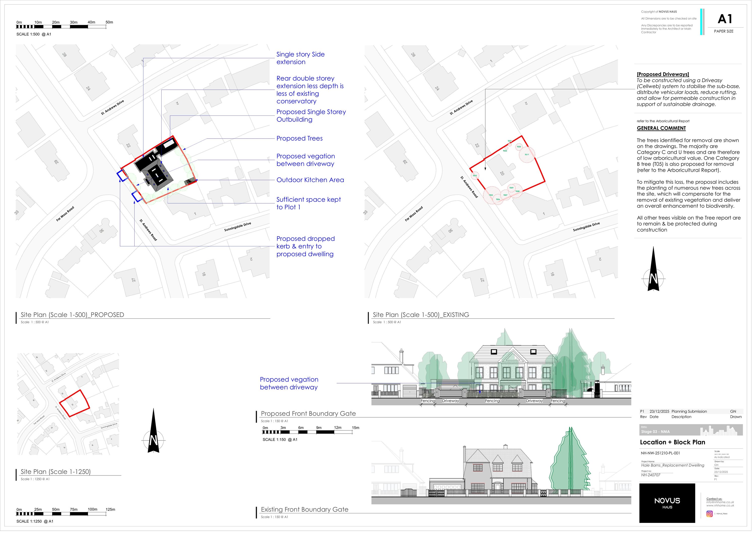This screenshot has height=534, width=756.
Task: Select tree tag T017 on existing plan
Action: (x=527, y=155)
